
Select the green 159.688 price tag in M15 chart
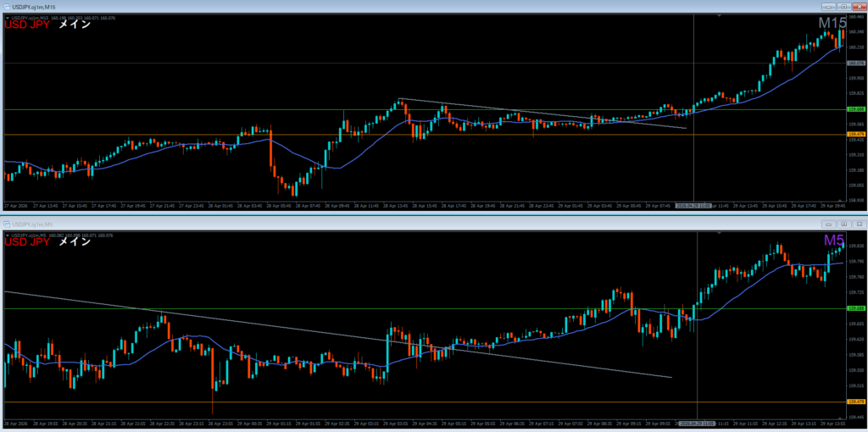coord(856,109)
